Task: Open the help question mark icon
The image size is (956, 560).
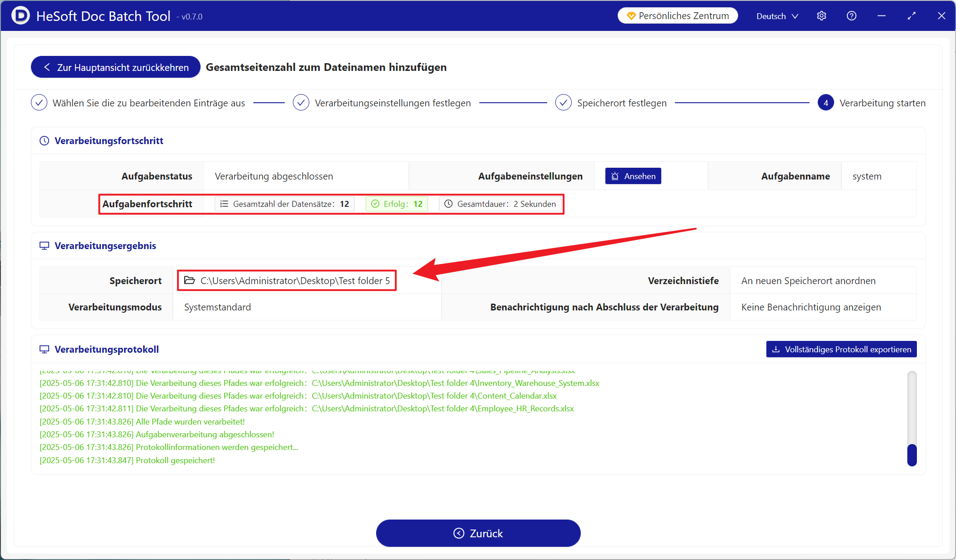Action: pyautogui.click(x=851, y=16)
